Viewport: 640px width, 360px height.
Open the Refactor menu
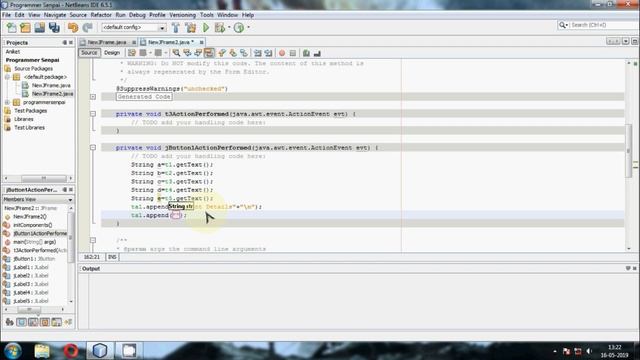[x=101, y=15]
